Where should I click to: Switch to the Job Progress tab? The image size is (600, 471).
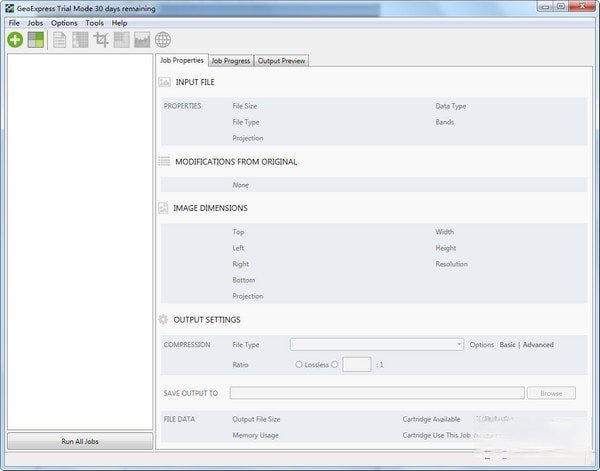[x=231, y=61]
